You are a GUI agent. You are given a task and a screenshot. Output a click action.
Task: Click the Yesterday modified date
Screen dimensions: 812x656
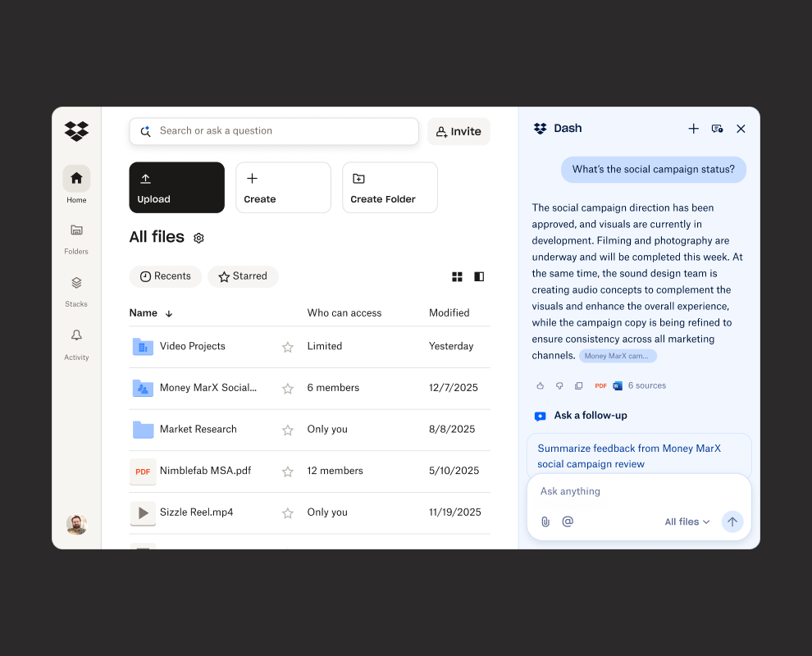coord(451,346)
